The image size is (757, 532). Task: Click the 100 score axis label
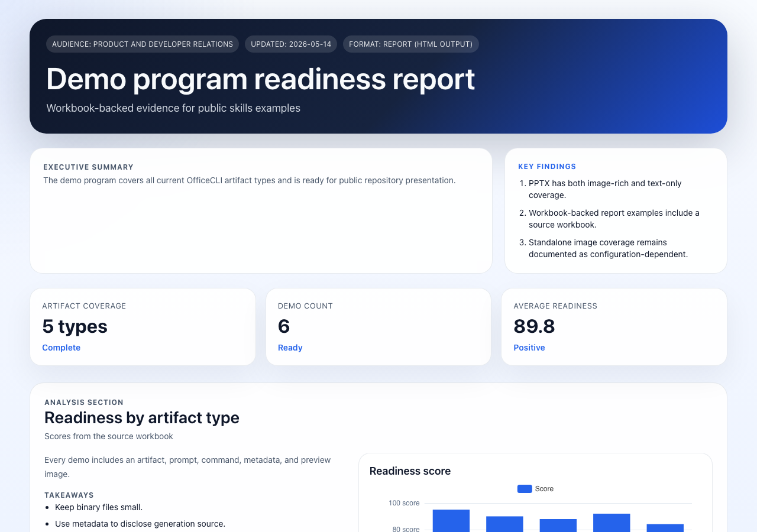tap(404, 503)
